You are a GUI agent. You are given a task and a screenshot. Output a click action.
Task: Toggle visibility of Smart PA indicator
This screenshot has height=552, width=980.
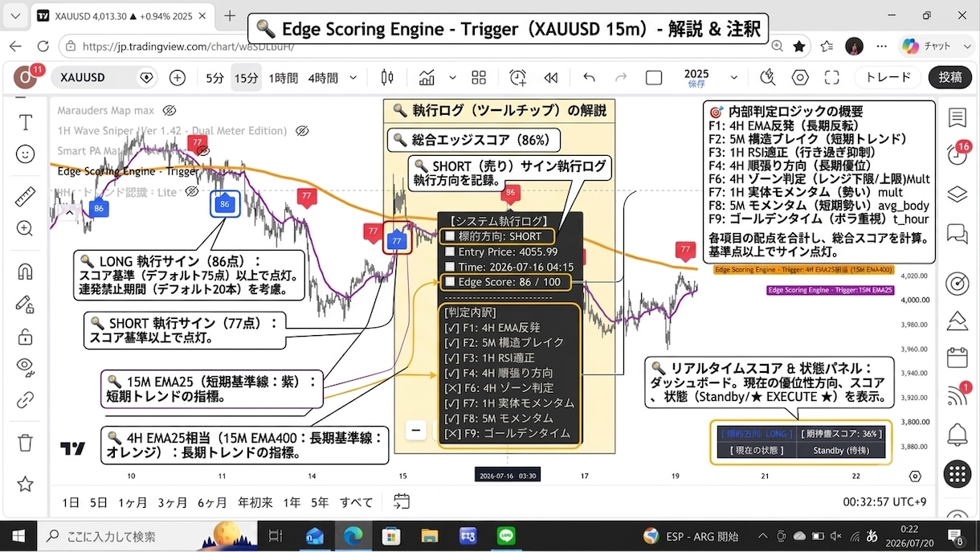202,150
